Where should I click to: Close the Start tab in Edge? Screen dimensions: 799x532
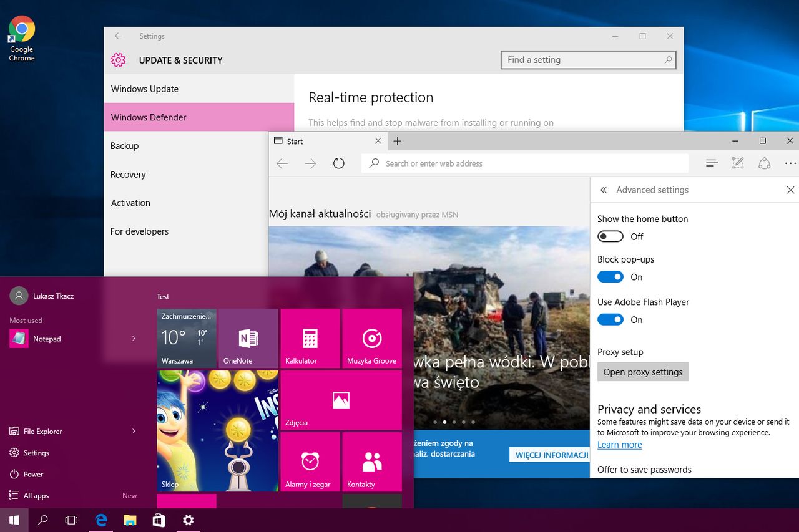point(378,141)
